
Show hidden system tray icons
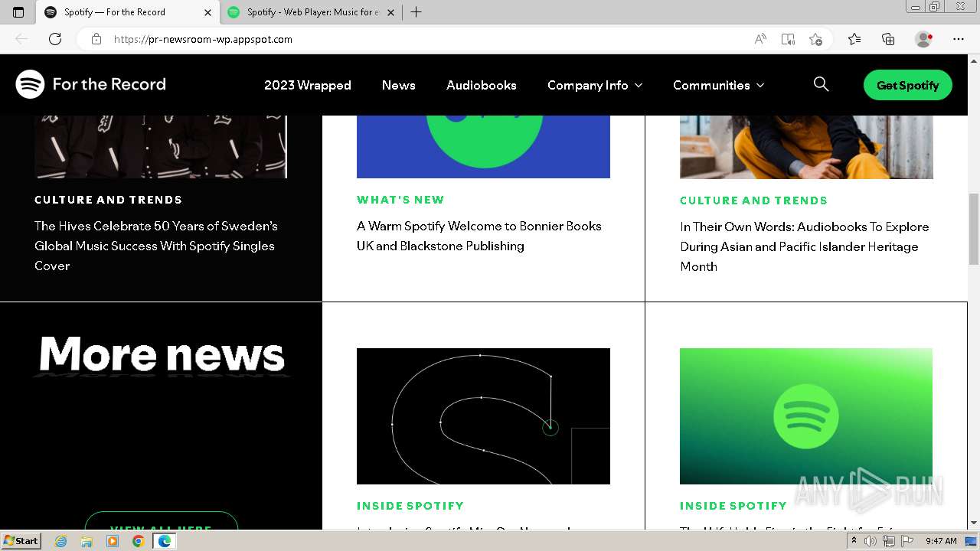pos(854,541)
